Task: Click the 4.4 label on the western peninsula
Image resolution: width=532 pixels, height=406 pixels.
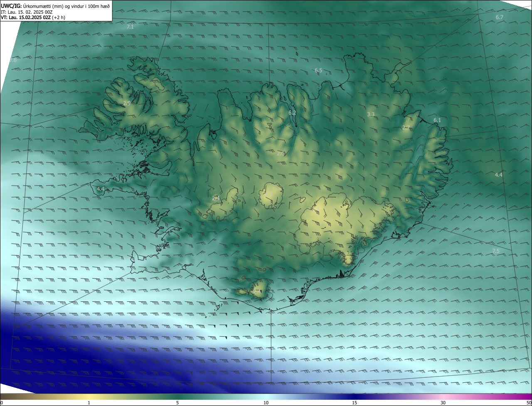Action: click(100, 189)
